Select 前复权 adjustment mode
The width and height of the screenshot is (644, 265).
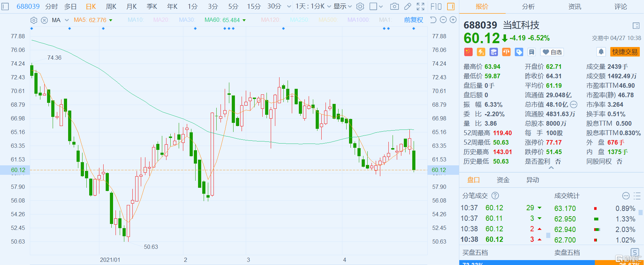[x=413, y=20]
